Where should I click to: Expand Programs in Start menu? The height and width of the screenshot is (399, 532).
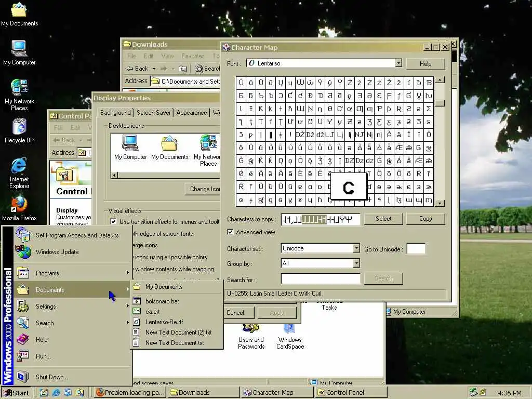click(x=73, y=273)
